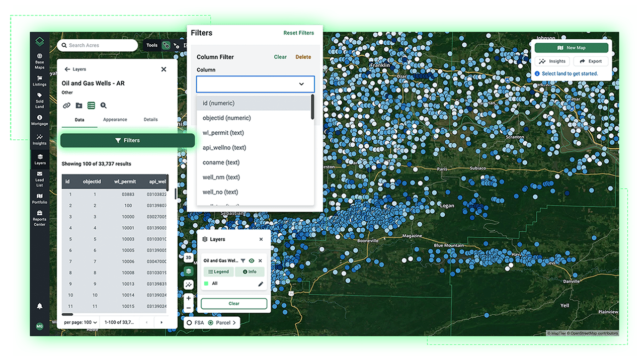Open the sidebar Layers item
This screenshot has width=644, height=362.
(x=40, y=159)
